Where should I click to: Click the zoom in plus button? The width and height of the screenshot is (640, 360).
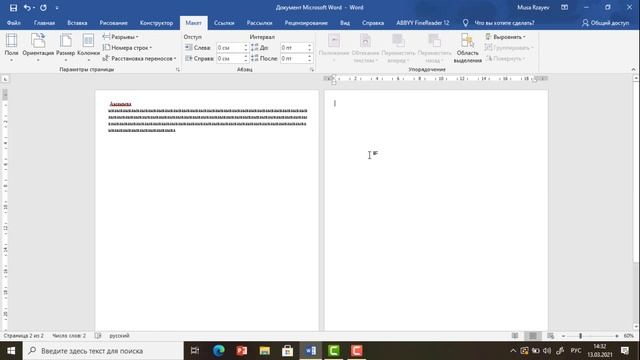click(617, 336)
